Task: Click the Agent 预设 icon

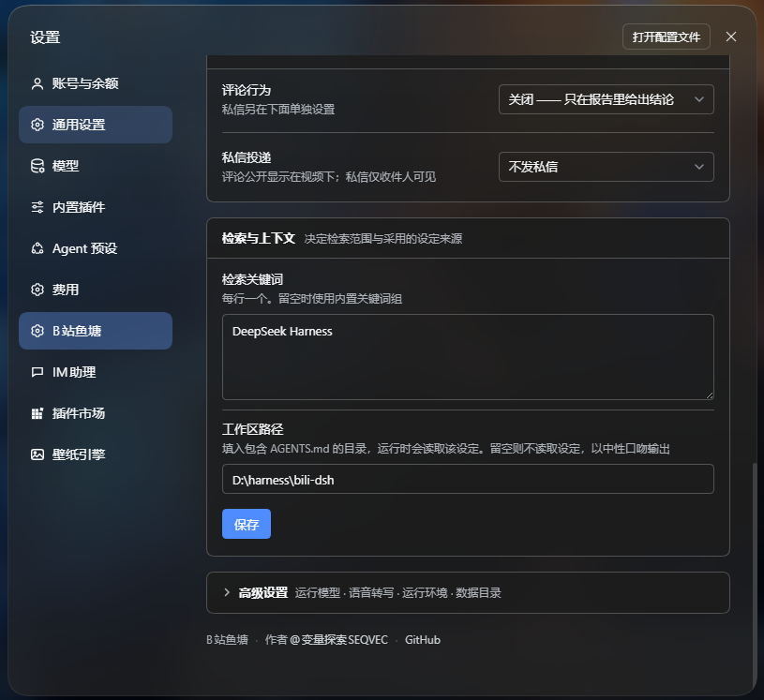Action: pos(37,248)
